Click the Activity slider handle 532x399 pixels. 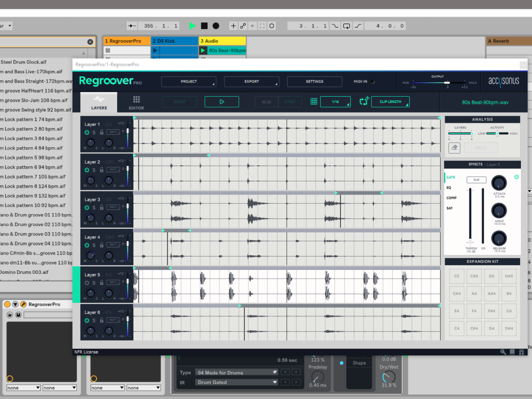coord(497,133)
